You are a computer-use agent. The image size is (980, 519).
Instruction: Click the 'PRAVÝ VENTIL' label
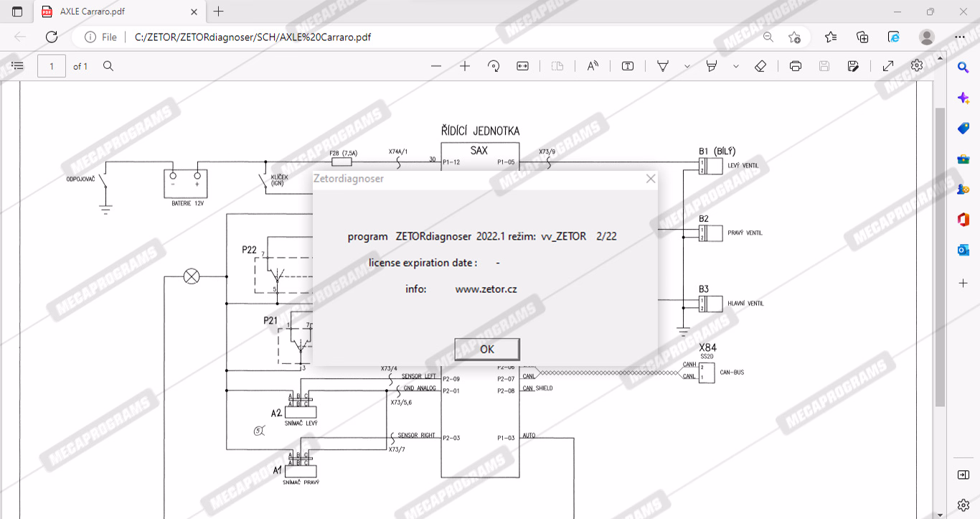tap(745, 233)
